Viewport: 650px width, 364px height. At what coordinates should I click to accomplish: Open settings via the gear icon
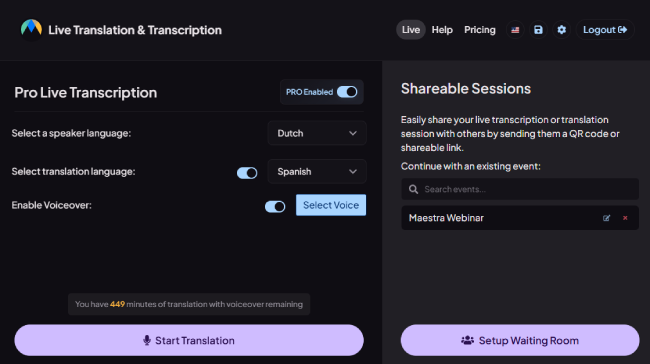pyautogui.click(x=561, y=30)
